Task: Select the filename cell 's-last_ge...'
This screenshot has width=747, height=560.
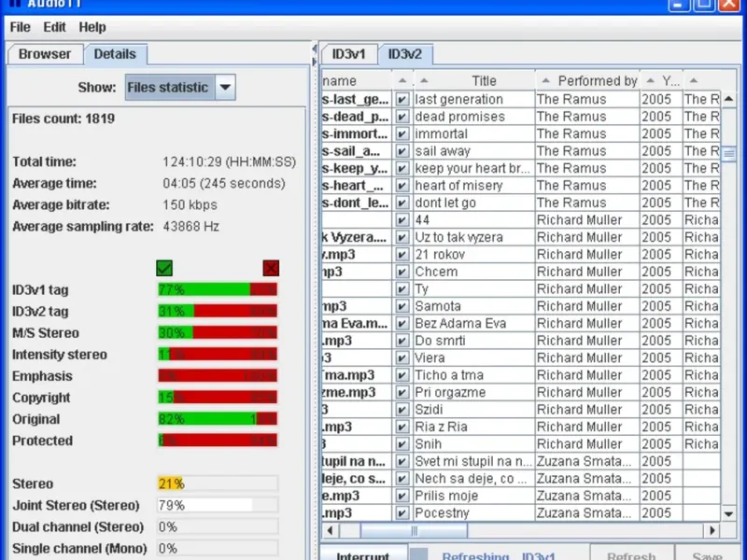Action: 357,100
